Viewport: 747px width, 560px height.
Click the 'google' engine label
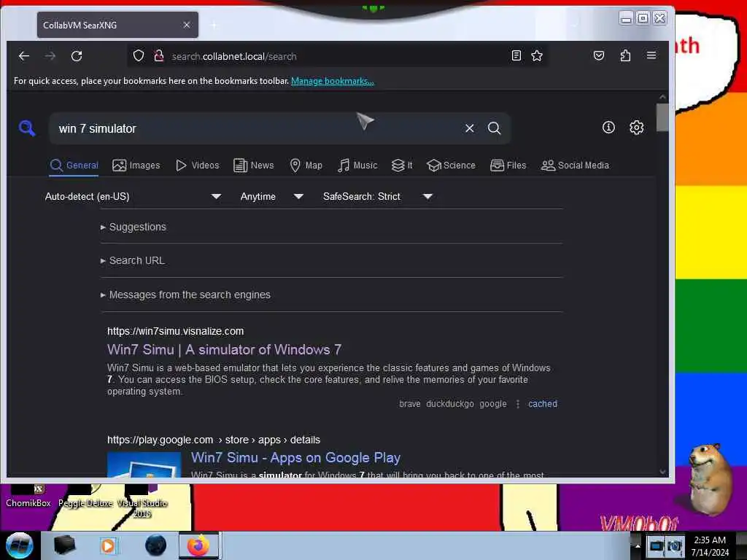click(493, 404)
